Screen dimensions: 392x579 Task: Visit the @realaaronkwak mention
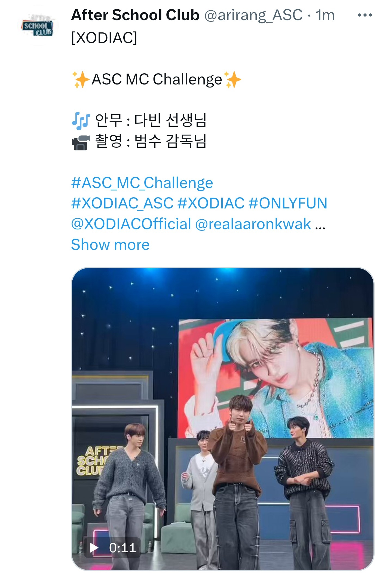[x=253, y=224]
